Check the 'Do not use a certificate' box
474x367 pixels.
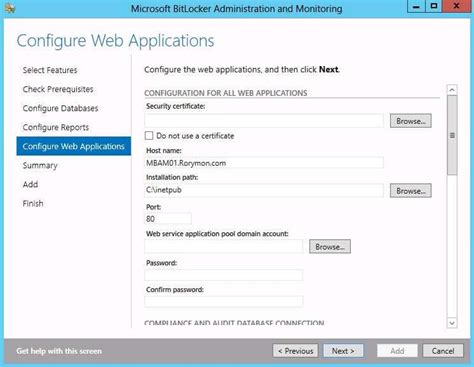tap(149, 136)
